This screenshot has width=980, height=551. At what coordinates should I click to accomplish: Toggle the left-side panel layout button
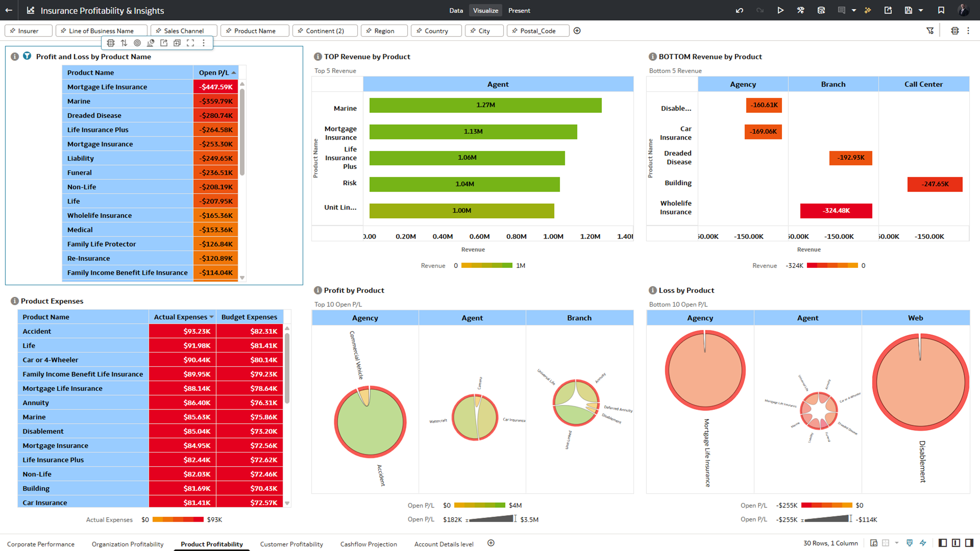(x=942, y=543)
